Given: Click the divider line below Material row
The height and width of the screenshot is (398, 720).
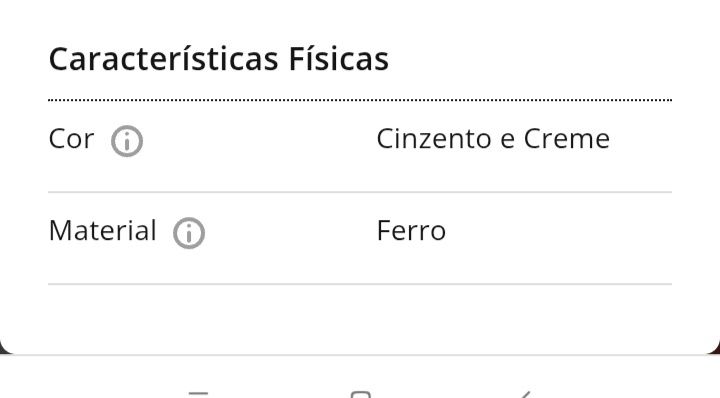Looking at the screenshot, I should [360, 284].
